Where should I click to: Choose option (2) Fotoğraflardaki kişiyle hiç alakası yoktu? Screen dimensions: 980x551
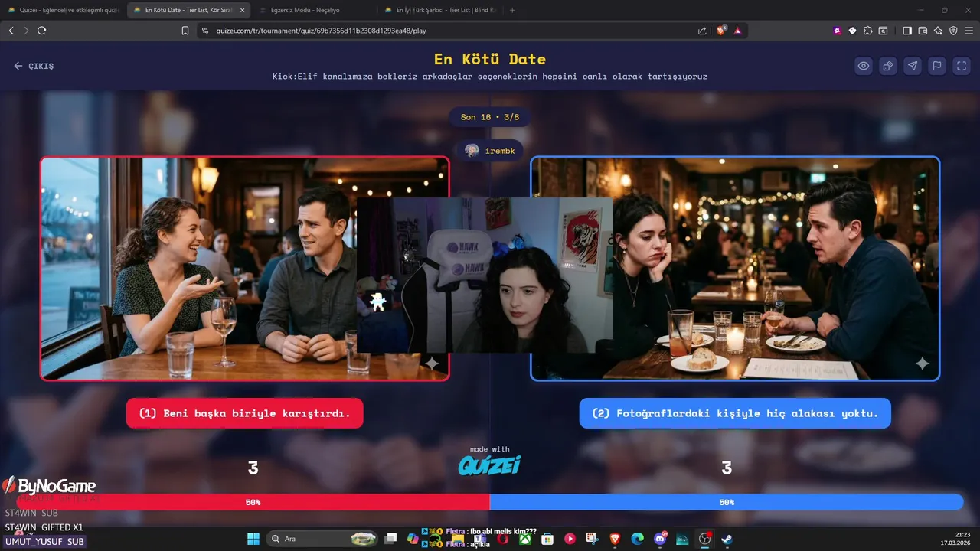[x=735, y=413]
